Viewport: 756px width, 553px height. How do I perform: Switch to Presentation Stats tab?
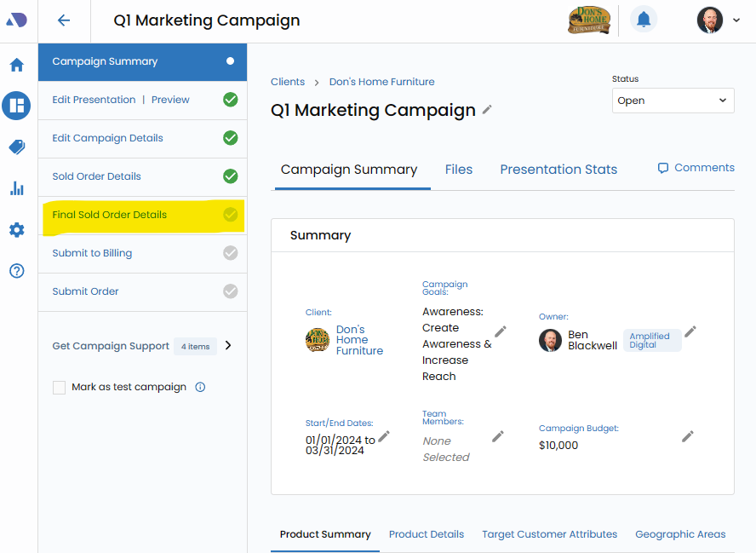[x=558, y=170]
